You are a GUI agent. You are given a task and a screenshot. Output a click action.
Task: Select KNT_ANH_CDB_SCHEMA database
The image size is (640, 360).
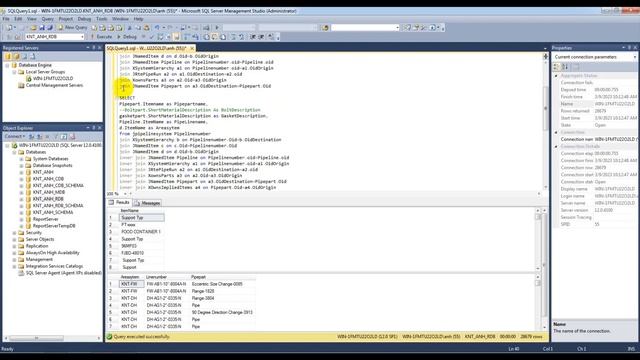pos(58,185)
